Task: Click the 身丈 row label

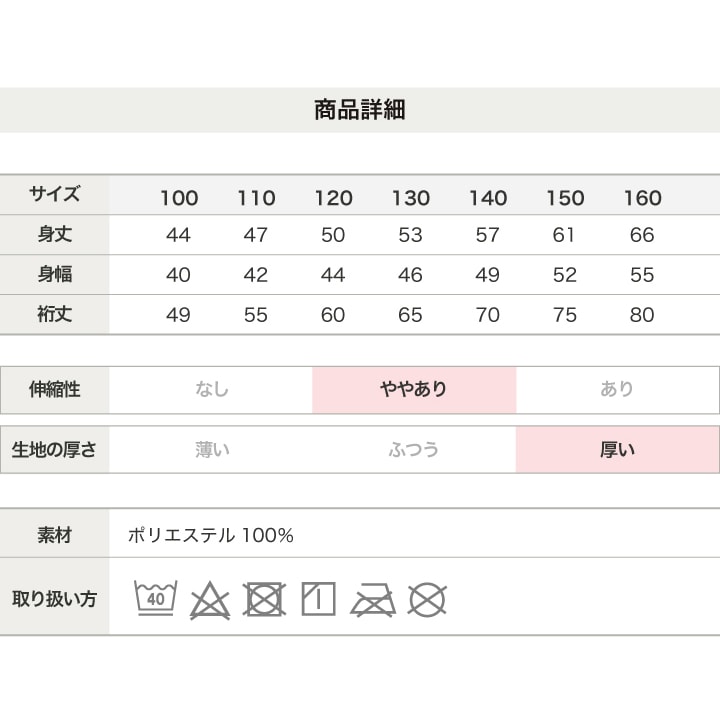Action: [x=55, y=235]
